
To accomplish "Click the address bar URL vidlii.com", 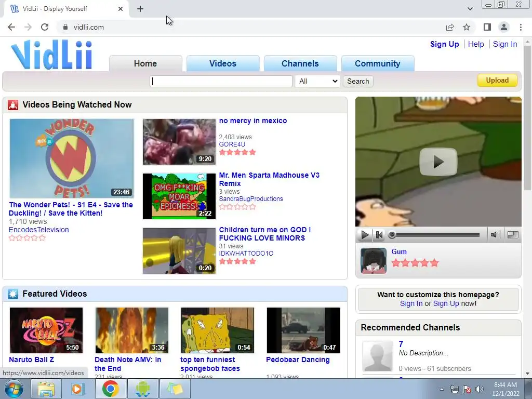I will (88, 27).
